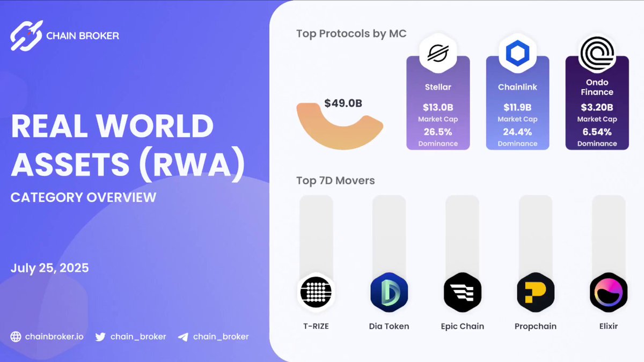Click the Telegram paper plane icon

(183, 337)
